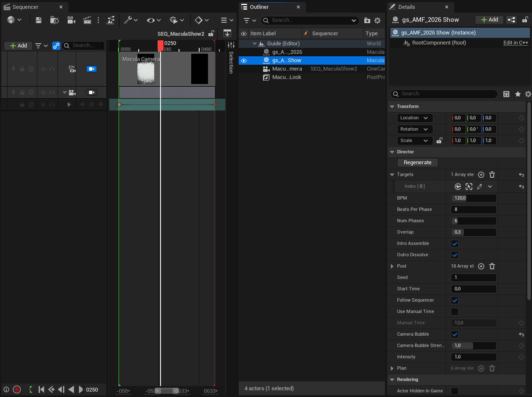Click the Create Camera icon in Sequencer

tap(71, 20)
